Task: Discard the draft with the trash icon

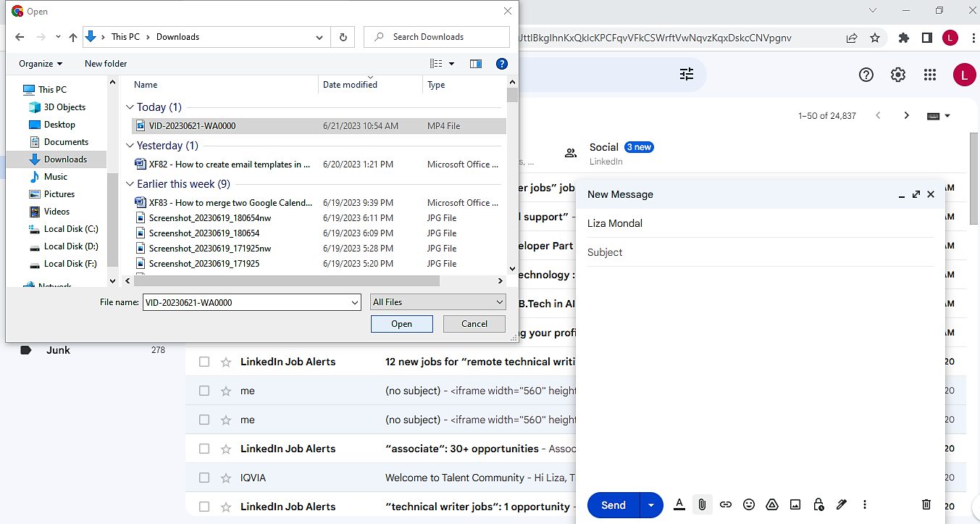Action: (926, 504)
